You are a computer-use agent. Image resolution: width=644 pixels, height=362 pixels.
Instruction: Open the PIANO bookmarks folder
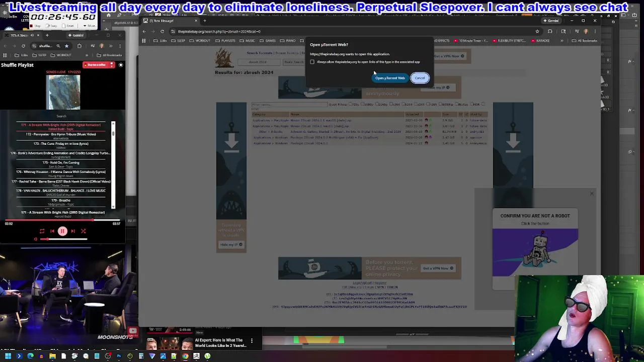[288, 41]
